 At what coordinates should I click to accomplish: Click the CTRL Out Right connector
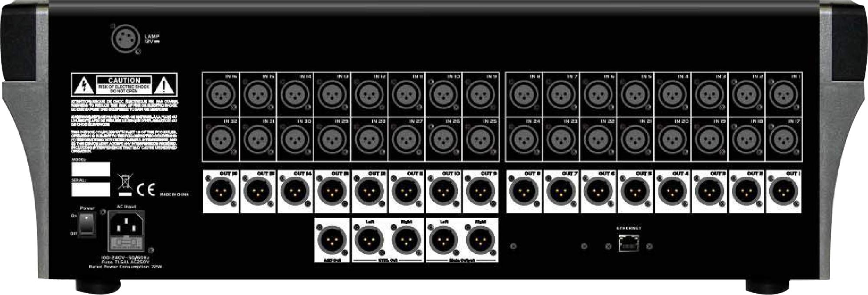(406, 240)
